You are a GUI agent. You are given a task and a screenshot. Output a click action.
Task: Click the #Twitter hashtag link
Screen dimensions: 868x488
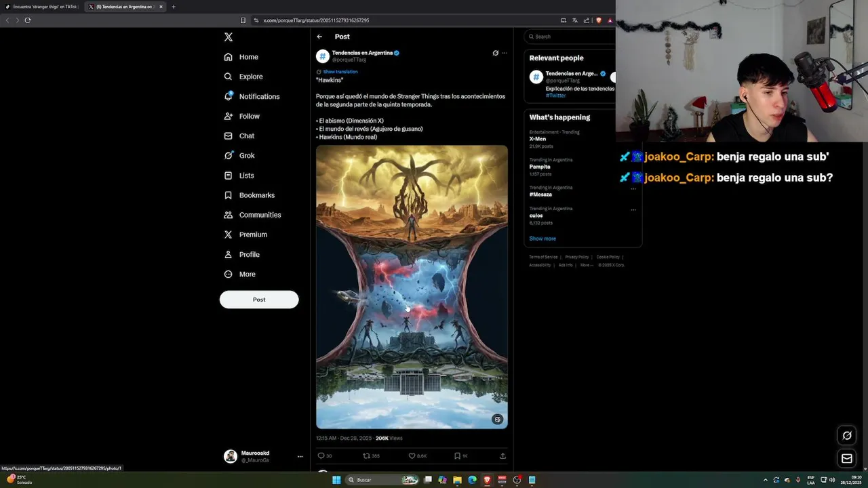click(555, 96)
